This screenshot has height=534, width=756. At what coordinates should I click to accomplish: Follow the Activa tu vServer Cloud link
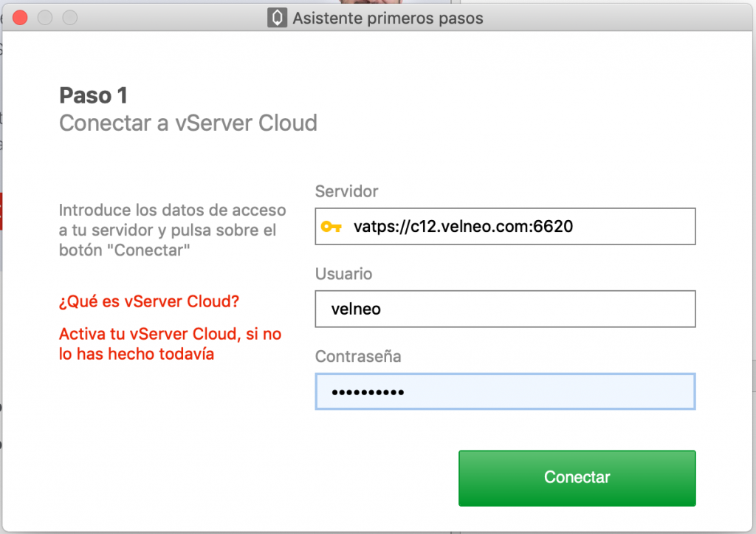[170, 343]
